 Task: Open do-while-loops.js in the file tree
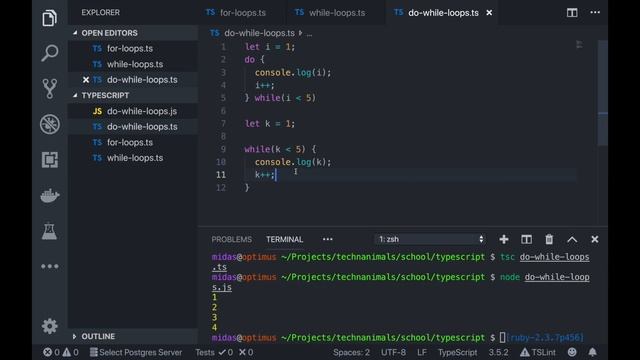pyautogui.click(x=133, y=111)
